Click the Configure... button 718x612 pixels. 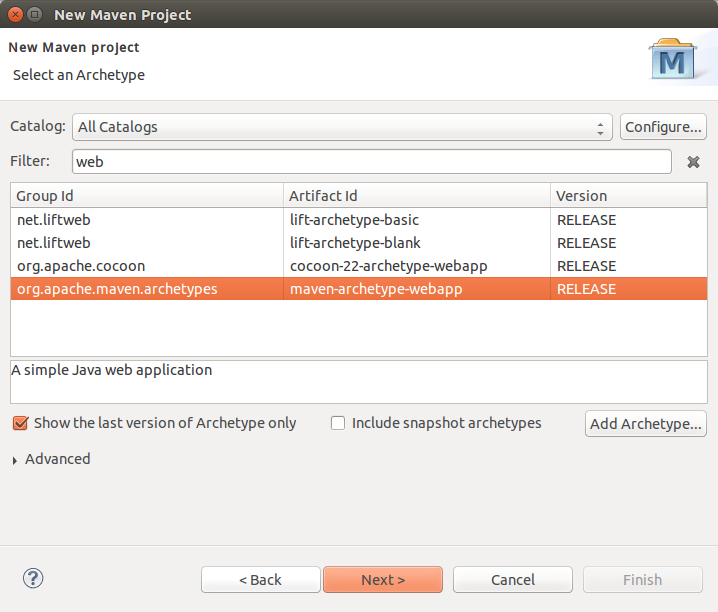(x=663, y=127)
